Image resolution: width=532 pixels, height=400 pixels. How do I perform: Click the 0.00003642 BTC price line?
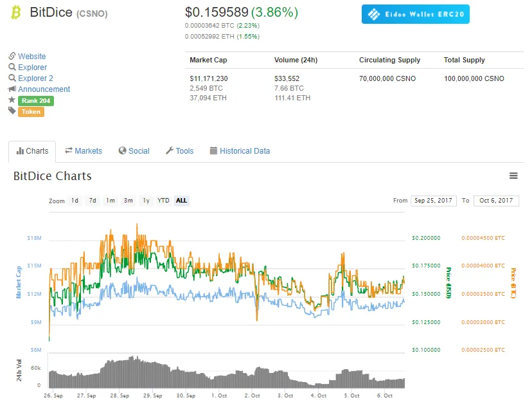pos(222,26)
